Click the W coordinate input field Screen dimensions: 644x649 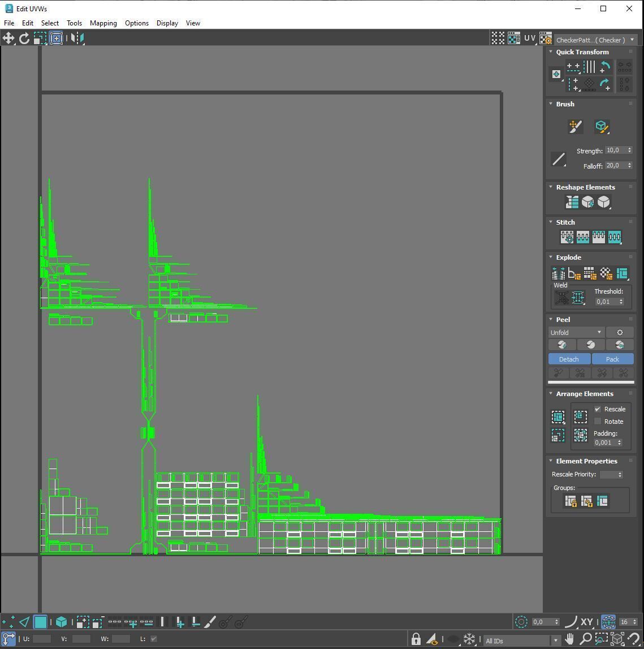point(121,639)
